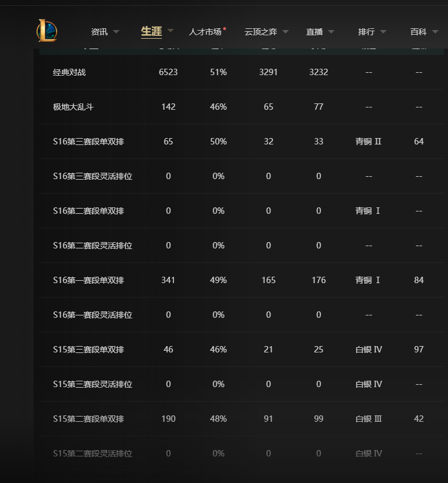Click the 190 games value

coord(168,419)
